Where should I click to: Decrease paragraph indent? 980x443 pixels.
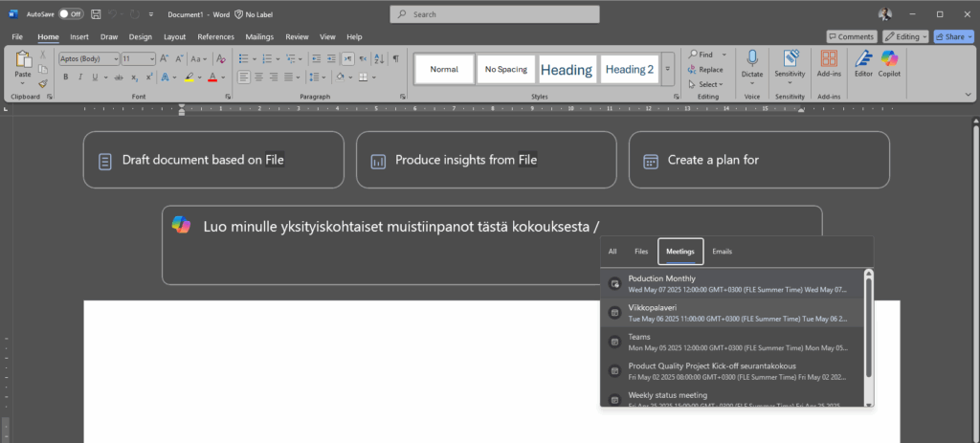[x=316, y=58]
